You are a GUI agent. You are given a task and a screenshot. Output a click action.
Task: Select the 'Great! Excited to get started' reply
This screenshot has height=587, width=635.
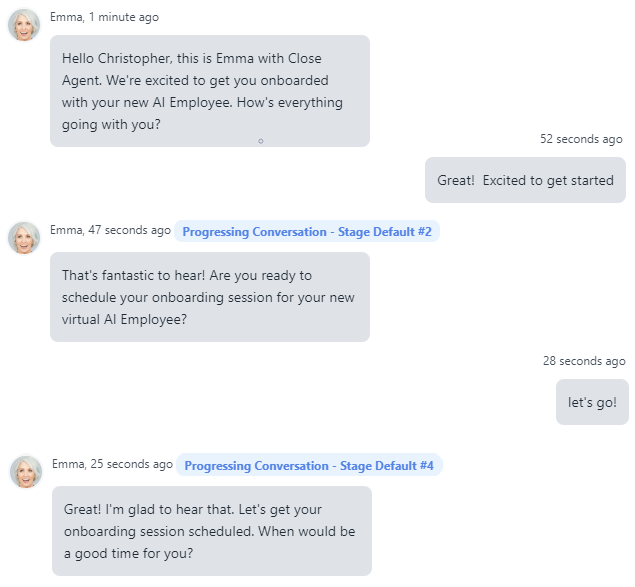(525, 181)
